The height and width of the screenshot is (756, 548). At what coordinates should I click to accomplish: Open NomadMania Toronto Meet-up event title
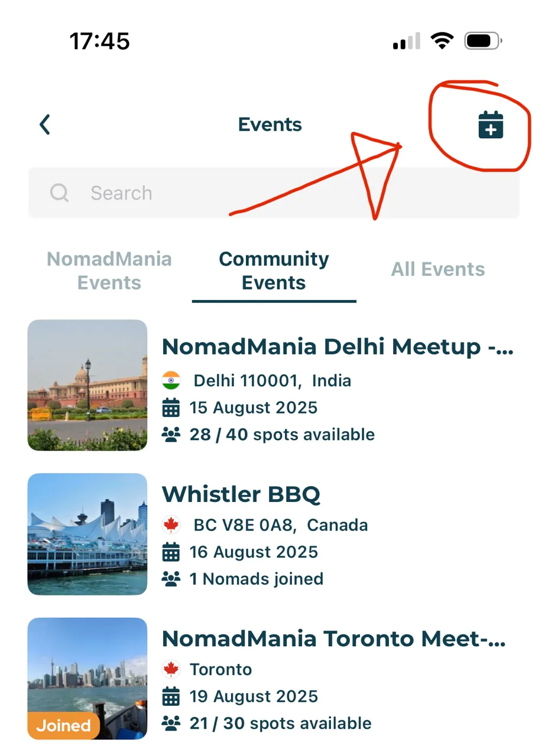tap(334, 638)
